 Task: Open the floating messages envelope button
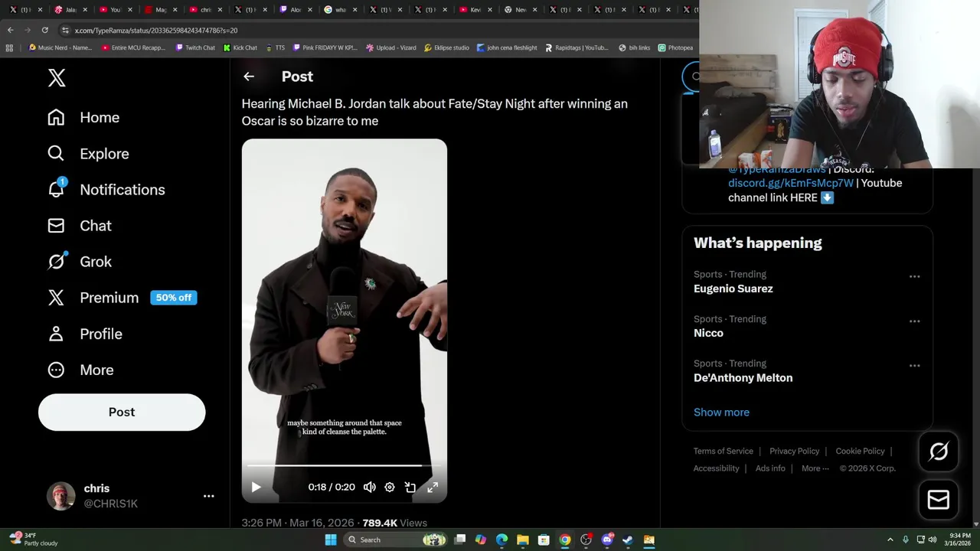[938, 500]
